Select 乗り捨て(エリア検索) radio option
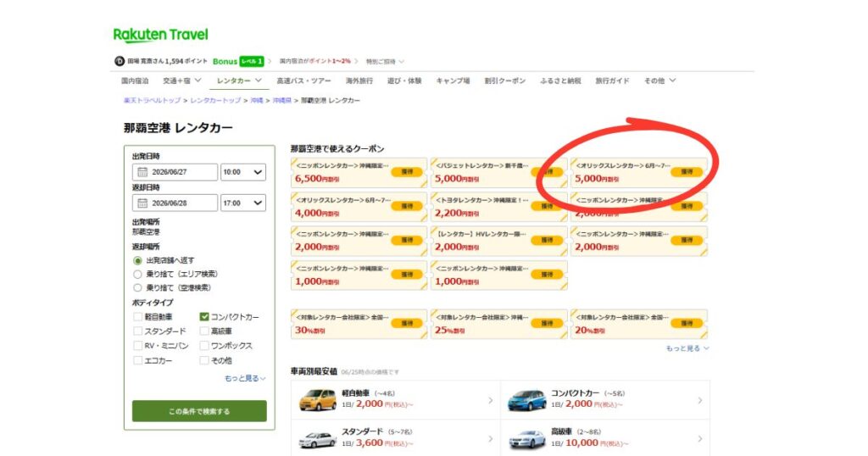Viewport: 868px width, 456px height. [x=138, y=275]
